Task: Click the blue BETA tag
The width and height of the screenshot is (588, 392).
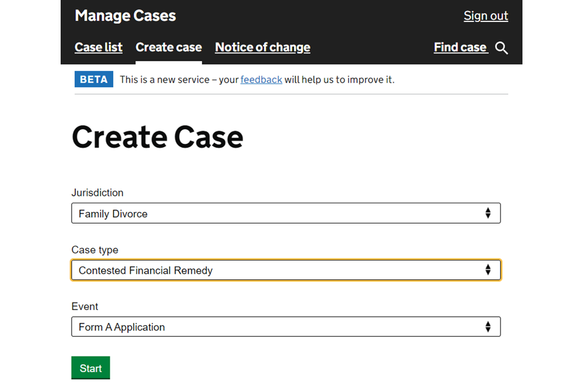Action: [94, 80]
